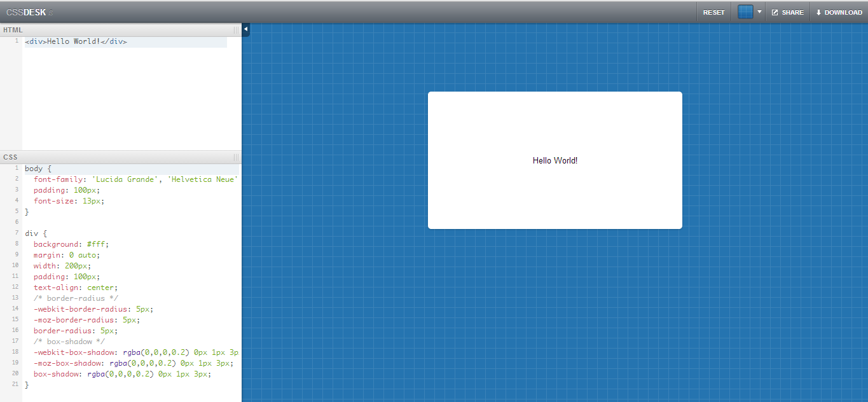The width and height of the screenshot is (868, 402).
Task: Click the grip handle on the CSS panel header
Action: point(236,157)
